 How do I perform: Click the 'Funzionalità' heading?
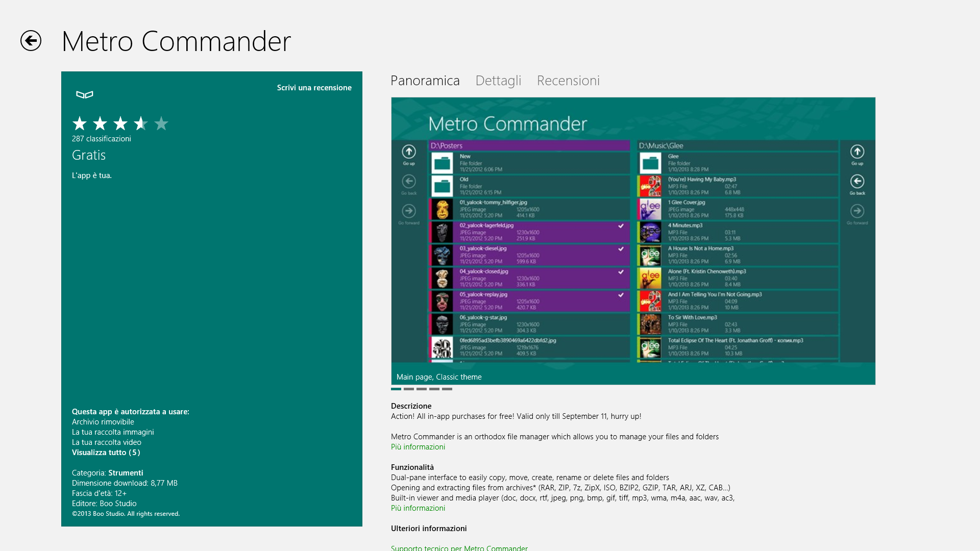pos(412,467)
